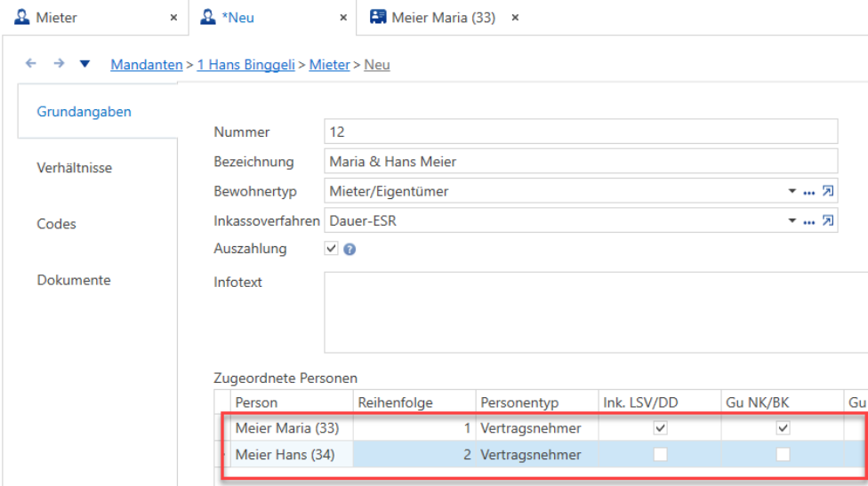Check Ink. LSV/DD for Meier Hans
The height and width of the screenshot is (486, 868).
[x=660, y=454]
